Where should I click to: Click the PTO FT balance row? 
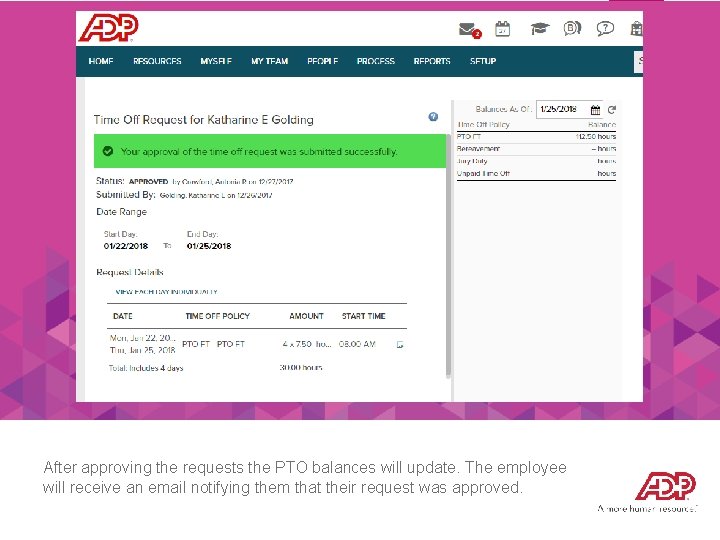536,137
